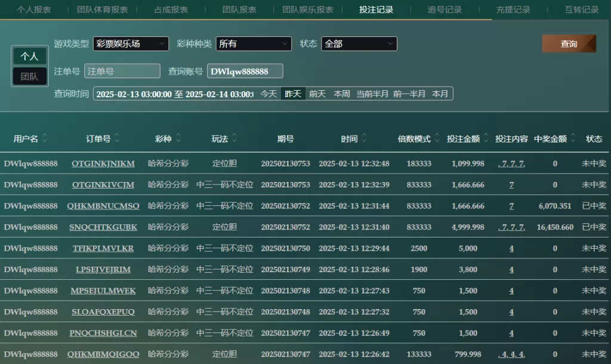This screenshot has height=364, width=611.
Task: Select the 个人 toggle
Action: (x=30, y=56)
